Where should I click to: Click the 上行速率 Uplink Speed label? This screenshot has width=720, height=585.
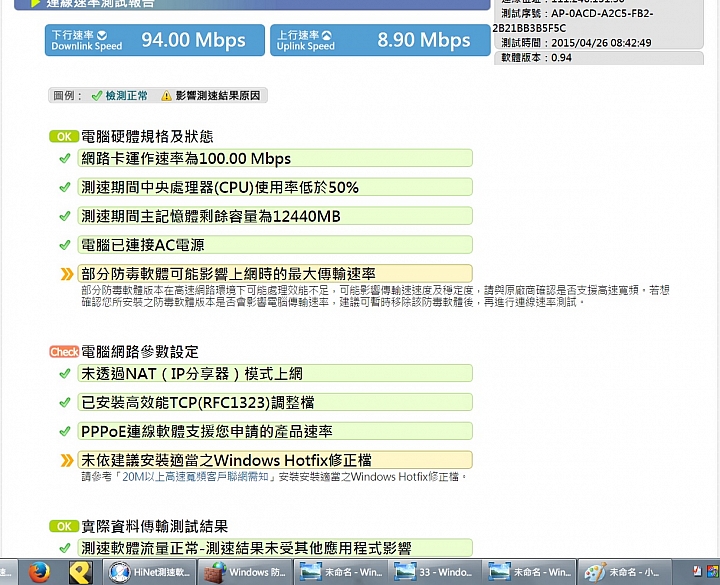click(305, 40)
